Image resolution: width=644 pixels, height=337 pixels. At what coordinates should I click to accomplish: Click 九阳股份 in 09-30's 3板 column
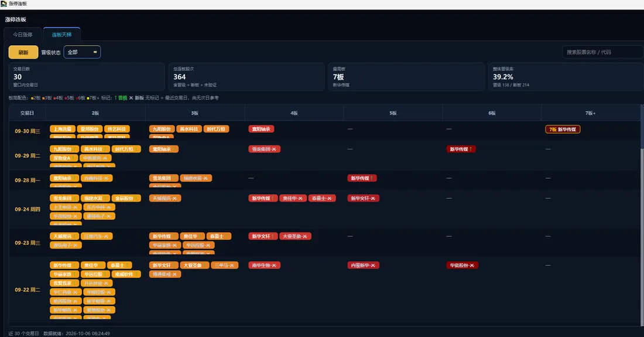tap(162, 129)
